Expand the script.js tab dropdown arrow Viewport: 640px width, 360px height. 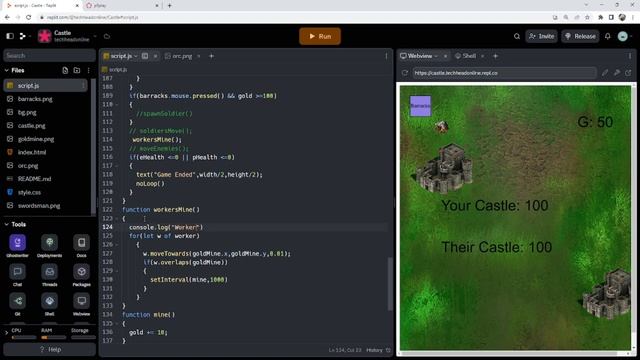click(136, 56)
